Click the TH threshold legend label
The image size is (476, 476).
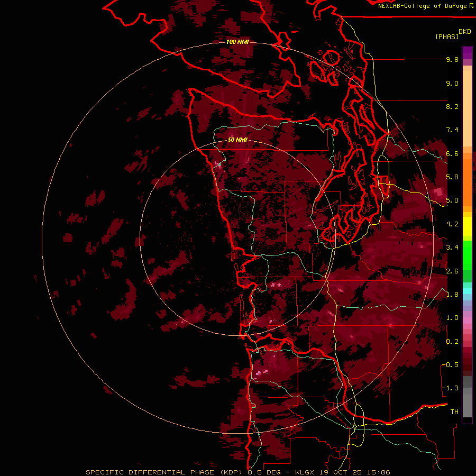(454, 412)
